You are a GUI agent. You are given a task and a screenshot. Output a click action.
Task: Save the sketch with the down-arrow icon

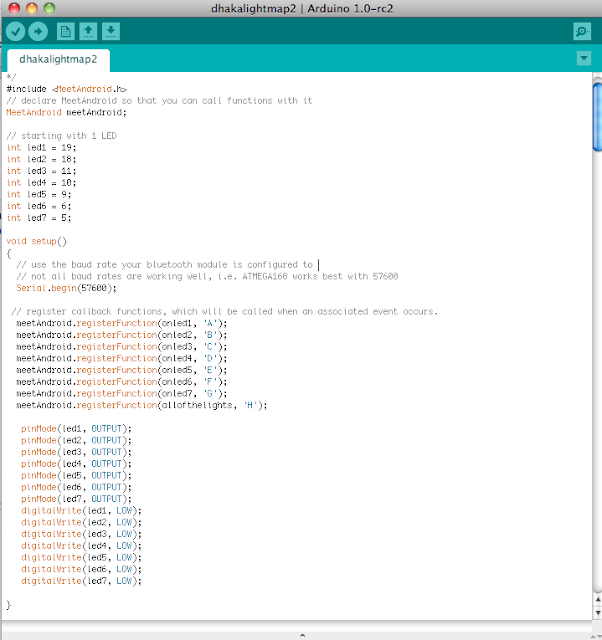pos(111,31)
